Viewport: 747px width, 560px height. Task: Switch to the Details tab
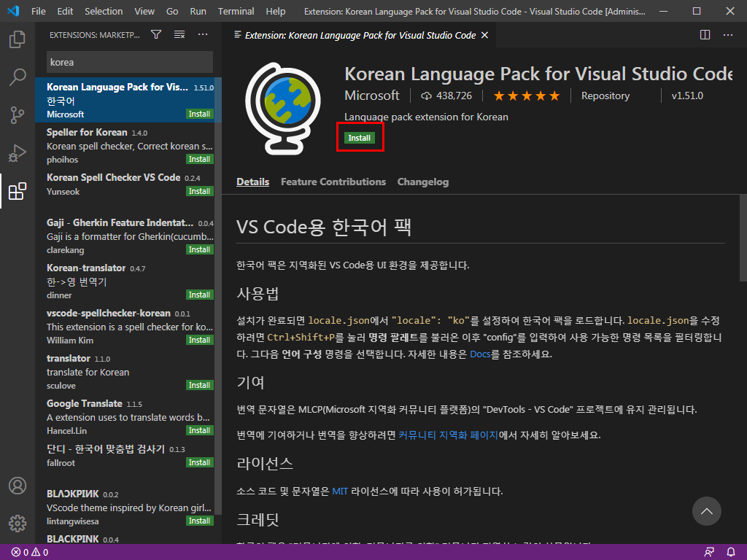252,182
